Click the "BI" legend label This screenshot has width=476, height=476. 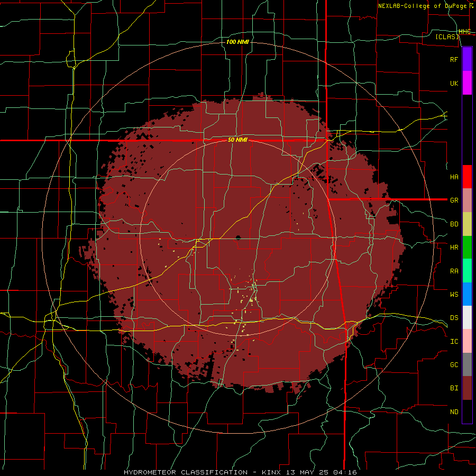tap(454, 388)
